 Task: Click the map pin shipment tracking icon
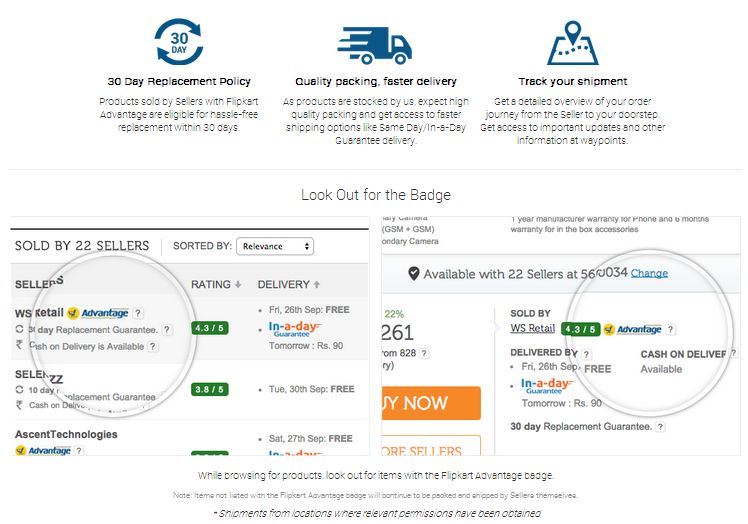point(572,43)
